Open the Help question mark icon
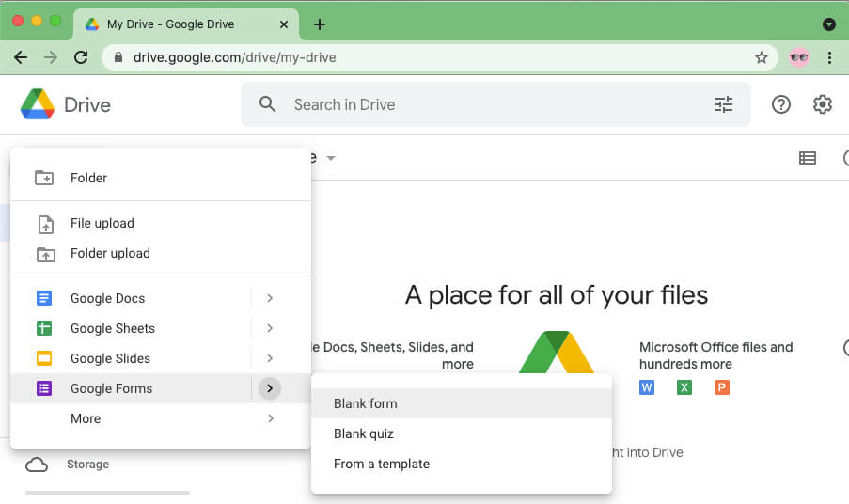Viewport: 849px width, 504px height. [780, 104]
